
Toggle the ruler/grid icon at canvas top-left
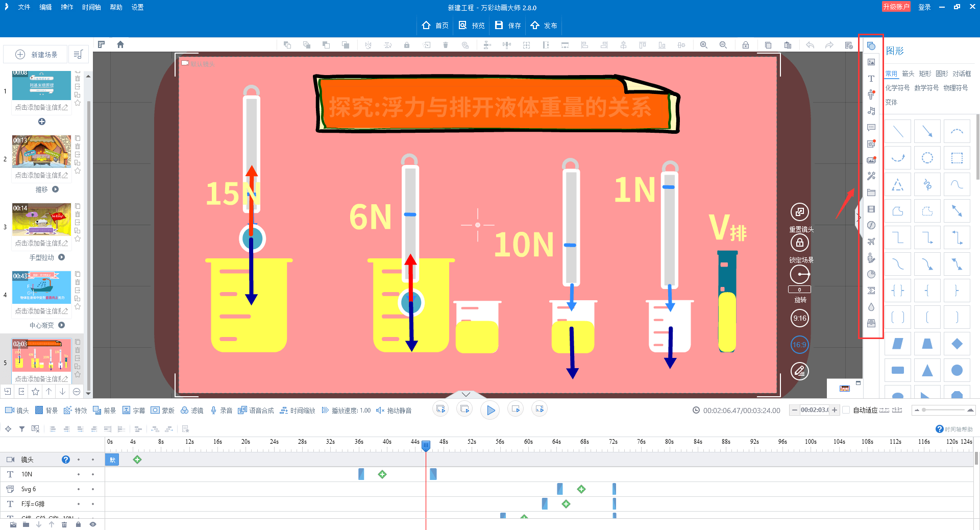click(101, 44)
